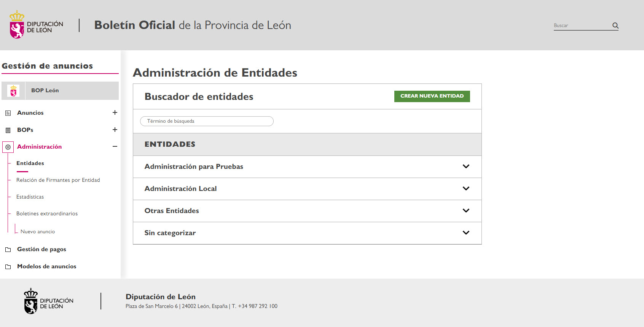Click the BOP León crest icon

coord(14,91)
